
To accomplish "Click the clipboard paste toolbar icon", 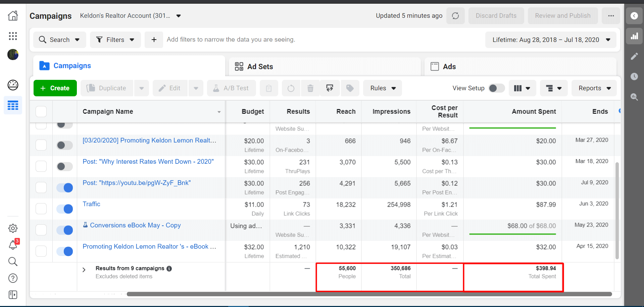I will [269, 88].
